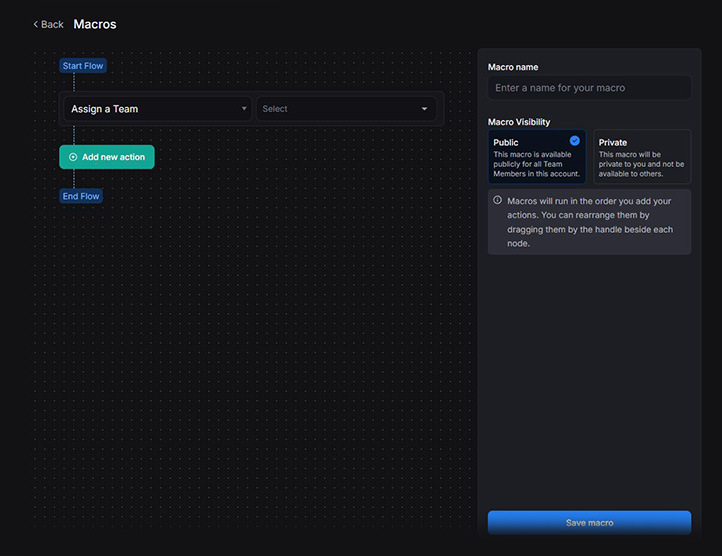Image resolution: width=722 pixels, height=556 pixels.
Task: Click the caret arrow of Assign a Team
Action: 244,109
